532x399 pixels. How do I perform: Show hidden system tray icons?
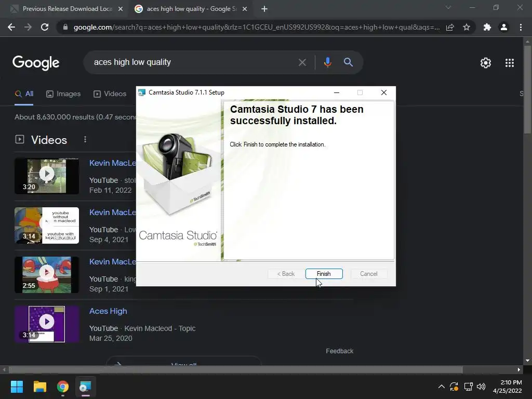pos(442,387)
